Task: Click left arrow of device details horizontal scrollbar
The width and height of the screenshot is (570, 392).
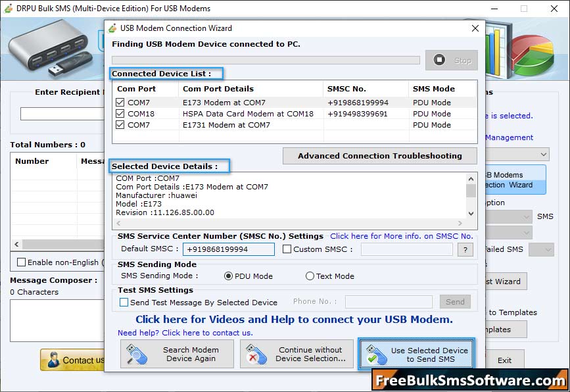Action: (x=118, y=223)
